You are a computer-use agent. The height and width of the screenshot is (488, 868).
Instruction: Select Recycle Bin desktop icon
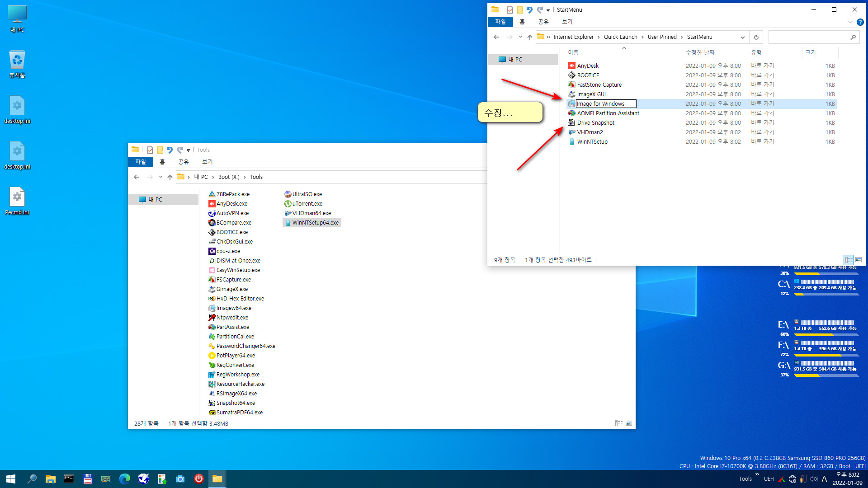tap(17, 64)
